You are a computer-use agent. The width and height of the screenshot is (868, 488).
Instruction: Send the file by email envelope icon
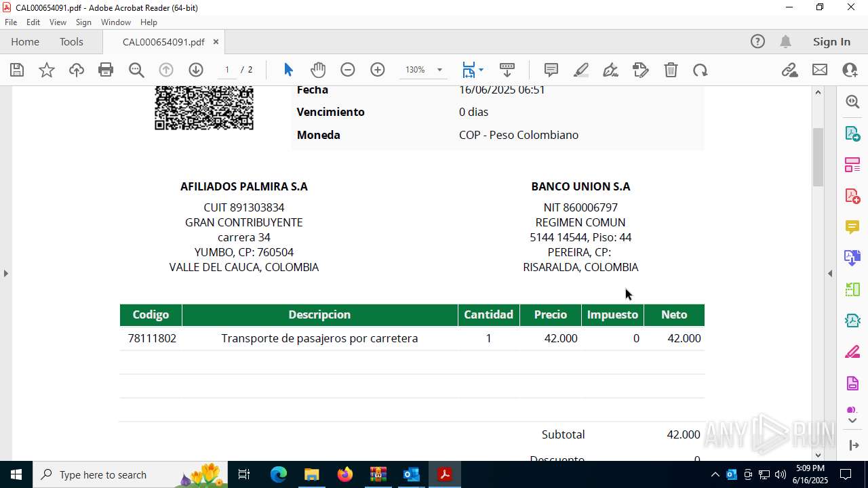click(x=820, y=70)
